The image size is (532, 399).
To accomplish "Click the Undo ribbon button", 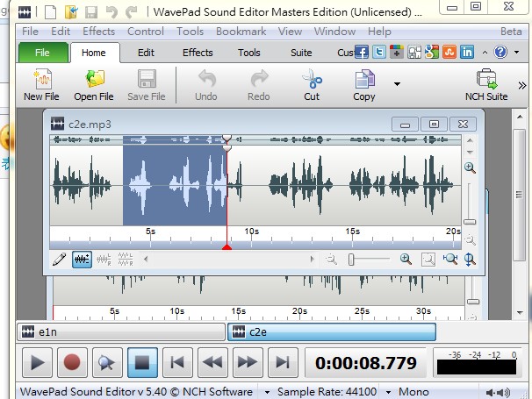I will click(x=206, y=85).
